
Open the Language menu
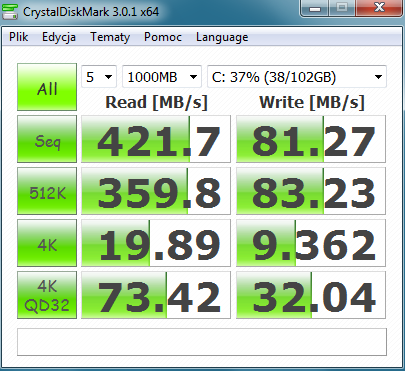pyautogui.click(x=222, y=37)
